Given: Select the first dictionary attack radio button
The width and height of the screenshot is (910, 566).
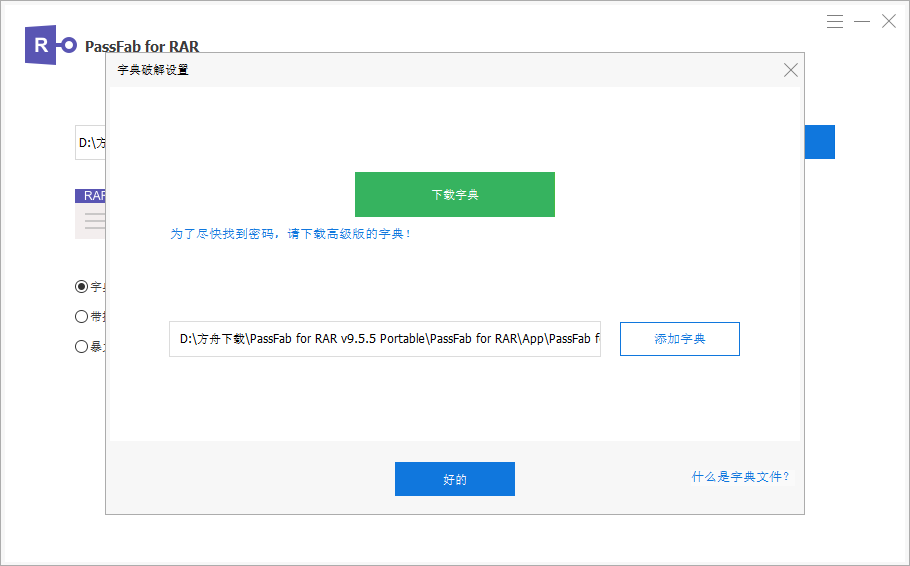Looking at the screenshot, I should tap(81, 286).
